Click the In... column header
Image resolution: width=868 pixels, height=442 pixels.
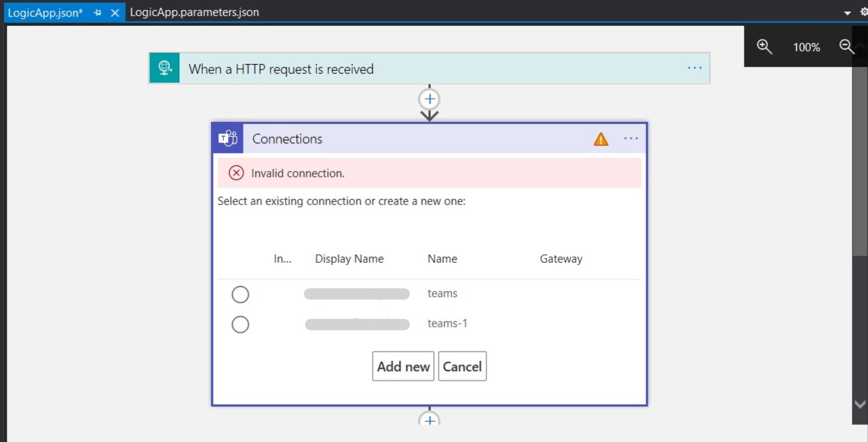click(283, 259)
